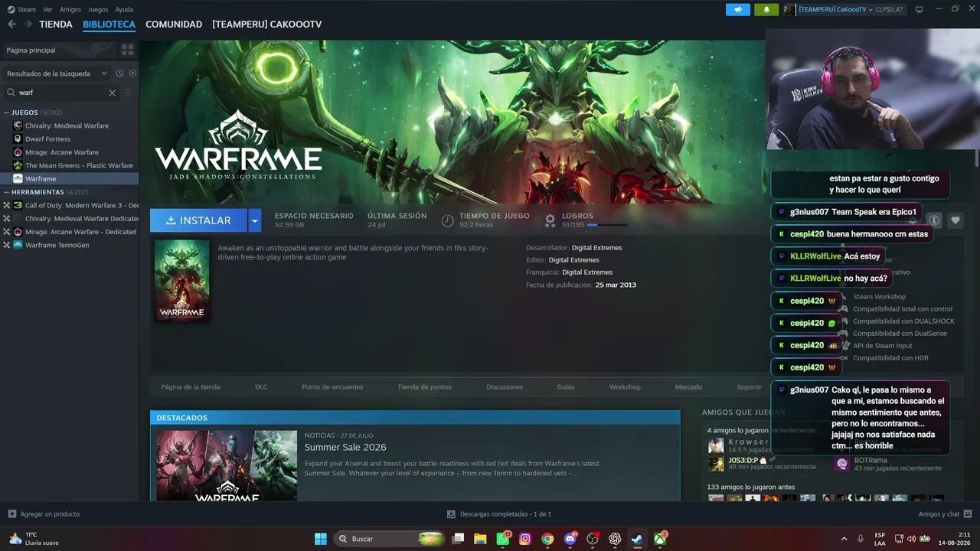
Task: Open Windows Start menu
Action: pyautogui.click(x=321, y=539)
